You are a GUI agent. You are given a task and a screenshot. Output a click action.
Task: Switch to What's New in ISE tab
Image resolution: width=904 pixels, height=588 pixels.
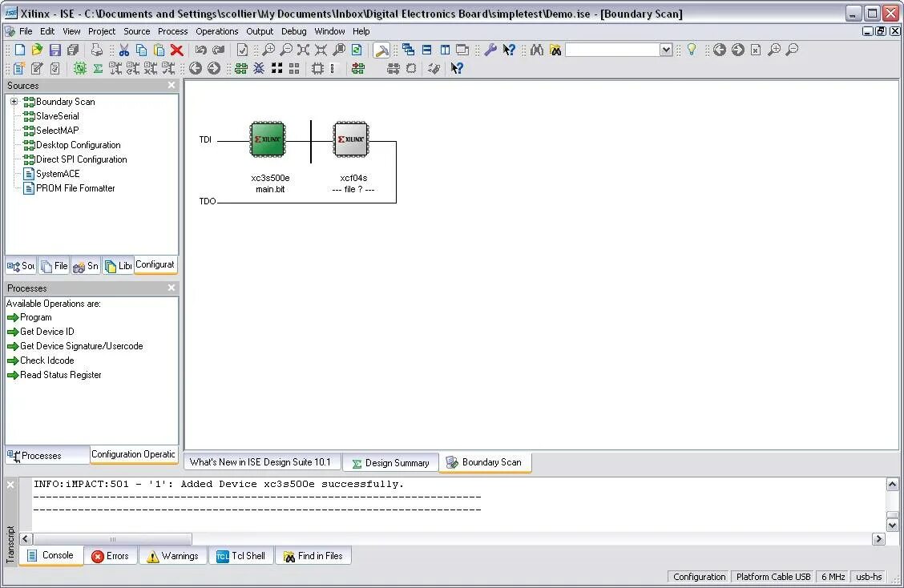coord(262,462)
